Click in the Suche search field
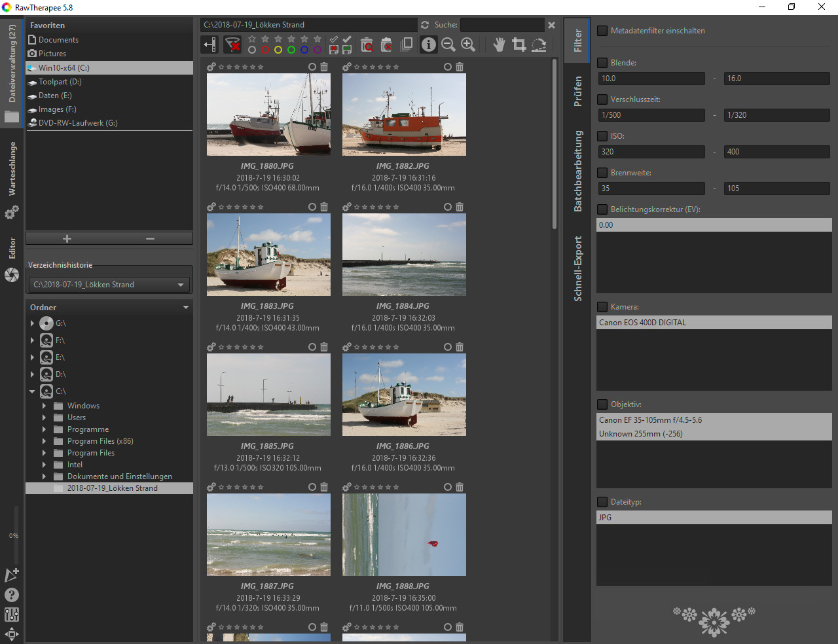This screenshot has width=838, height=644. click(502, 25)
